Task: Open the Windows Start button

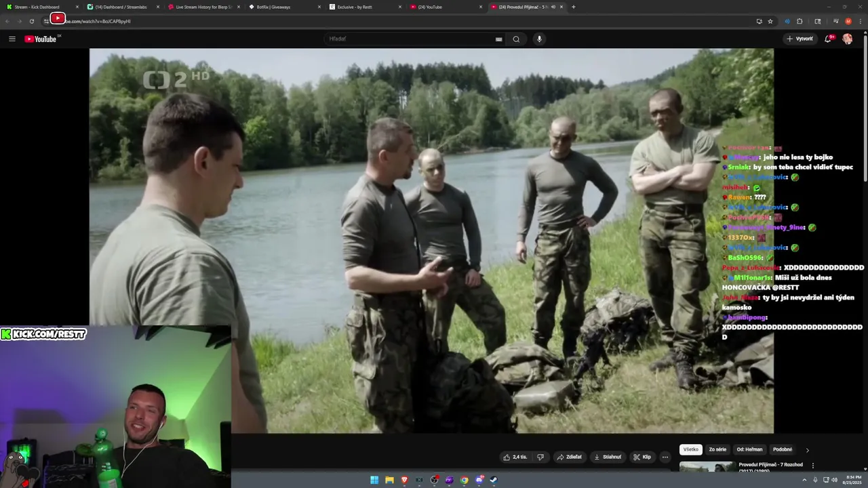Action: click(374, 480)
